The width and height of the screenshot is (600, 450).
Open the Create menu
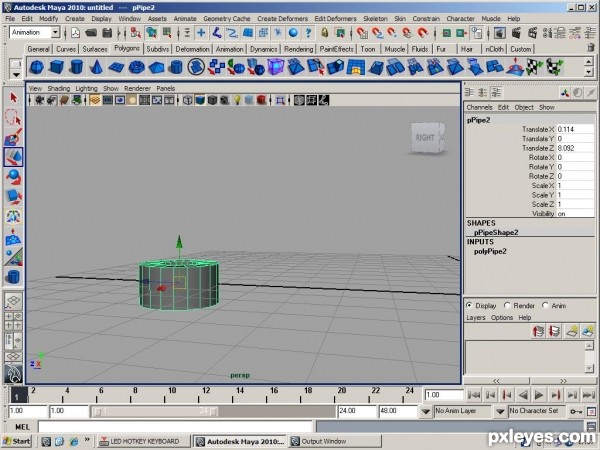click(75, 18)
